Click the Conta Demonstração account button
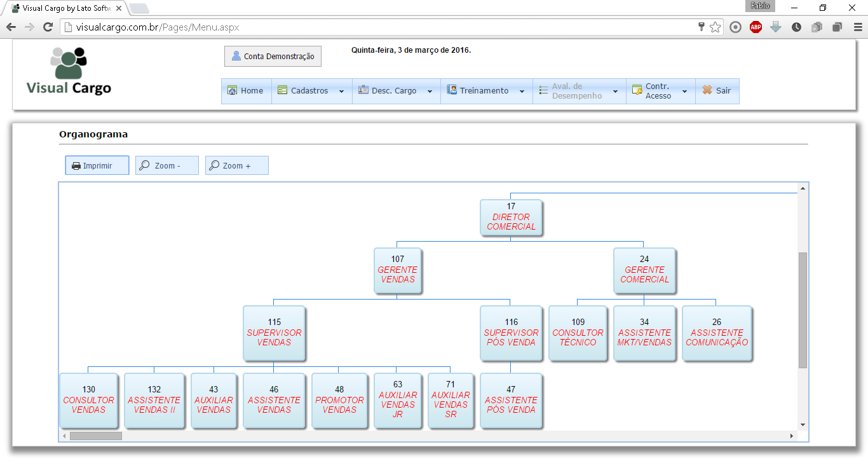This screenshot has width=868, height=463. pos(273,56)
